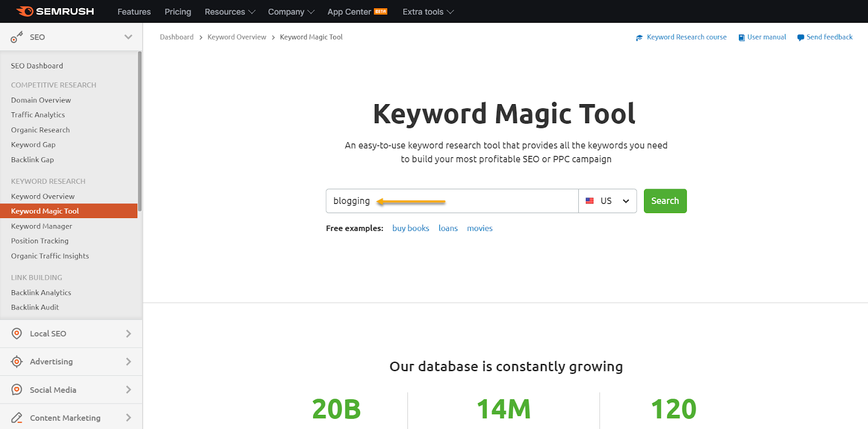Click the US flag icon

590,201
